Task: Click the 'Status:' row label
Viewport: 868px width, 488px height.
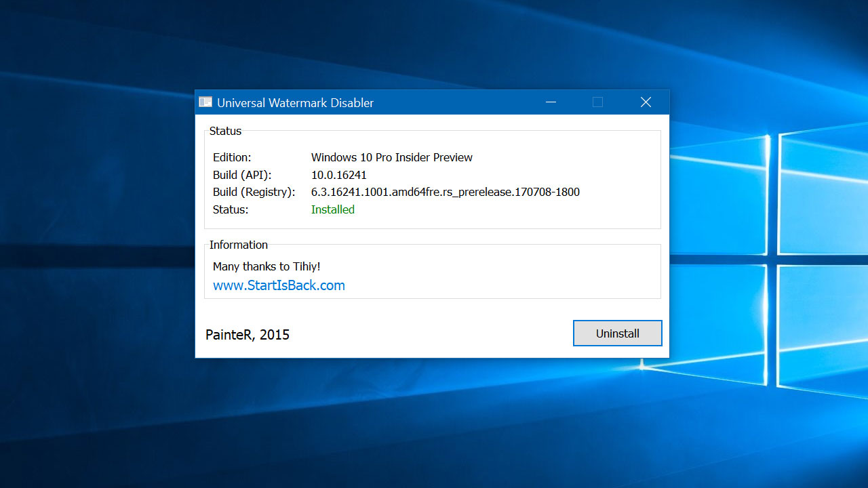Action: point(231,210)
